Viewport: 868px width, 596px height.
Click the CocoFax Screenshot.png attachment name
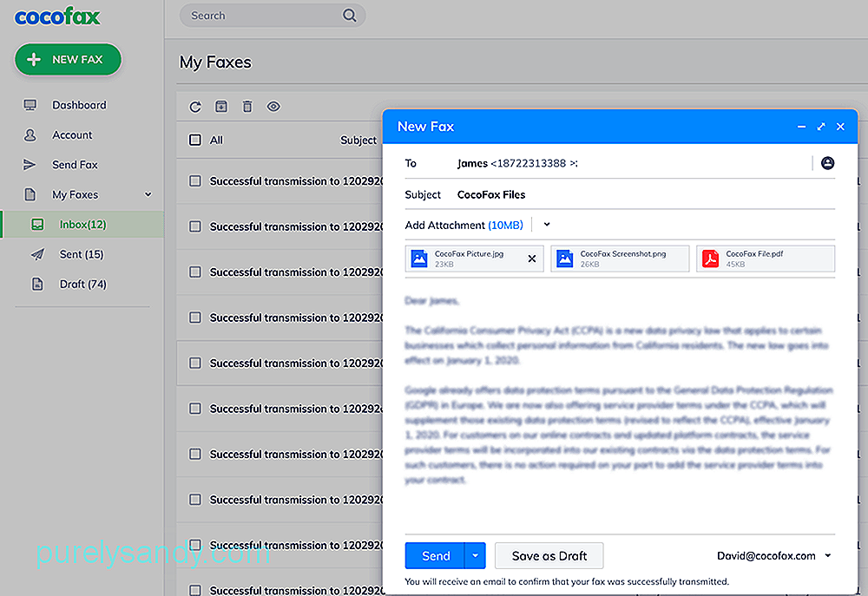(622, 254)
